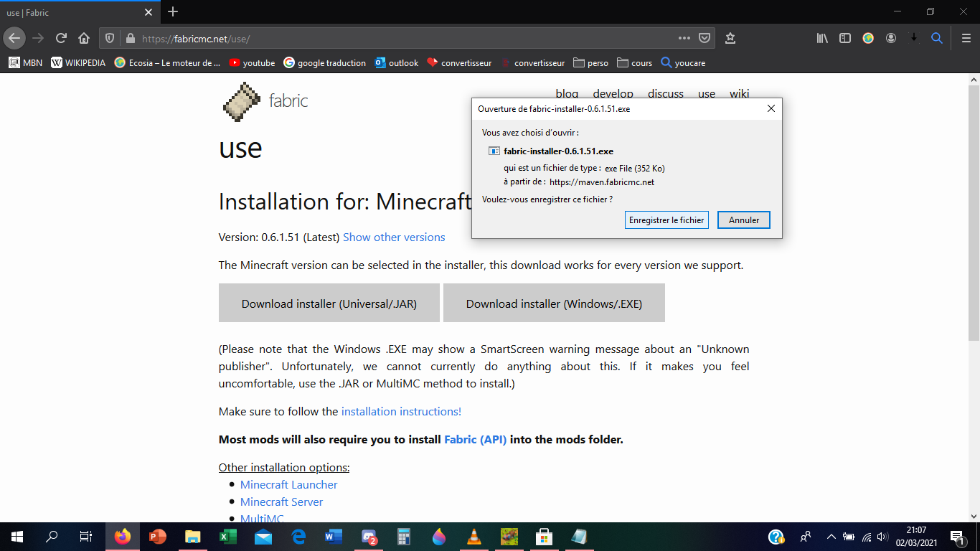Open VLC media player from taskbar
The image size is (980, 551).
(x=473, y=537)
